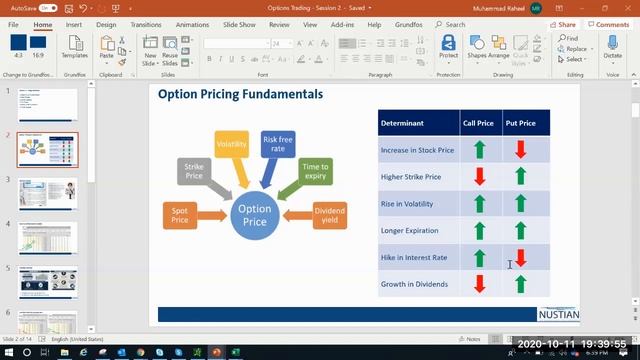Open the Paste options dropdown

tap(107, 62)
